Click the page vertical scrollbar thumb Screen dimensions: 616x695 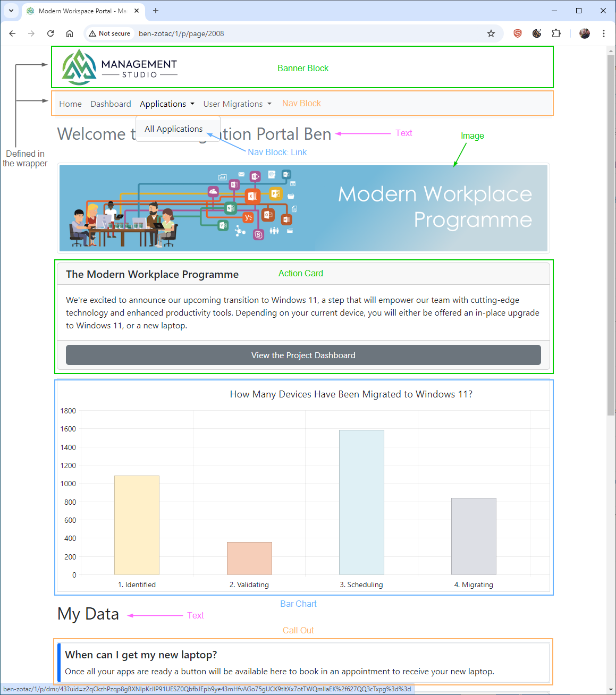tap(611, 234)
